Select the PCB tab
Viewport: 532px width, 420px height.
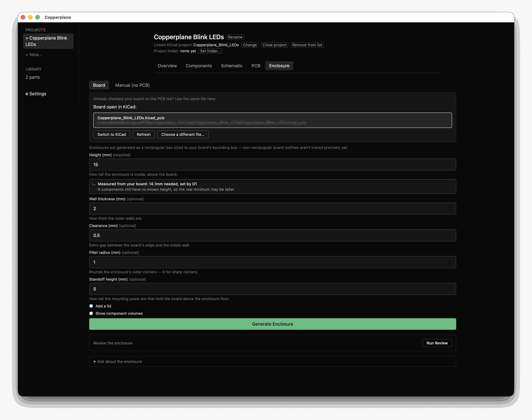point(256,66)
